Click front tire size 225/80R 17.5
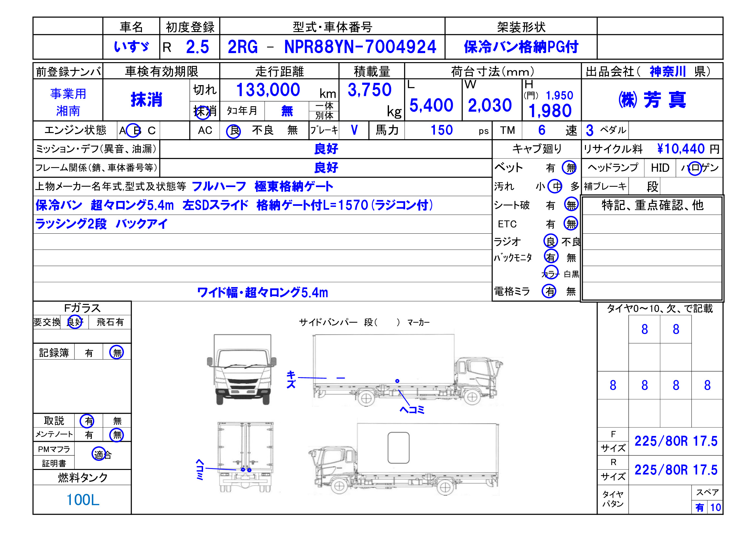This screenshot has height=535, width=756. pos(676,441)
